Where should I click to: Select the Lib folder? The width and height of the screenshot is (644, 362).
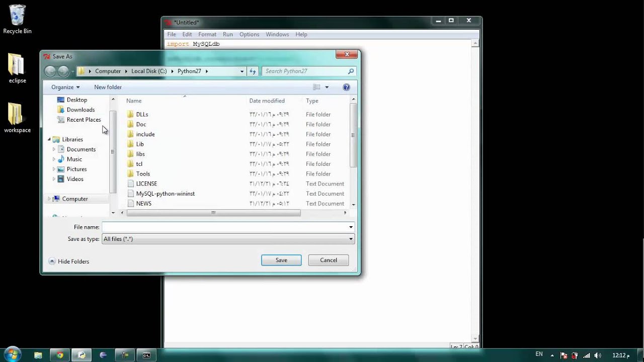coord(140,144)
